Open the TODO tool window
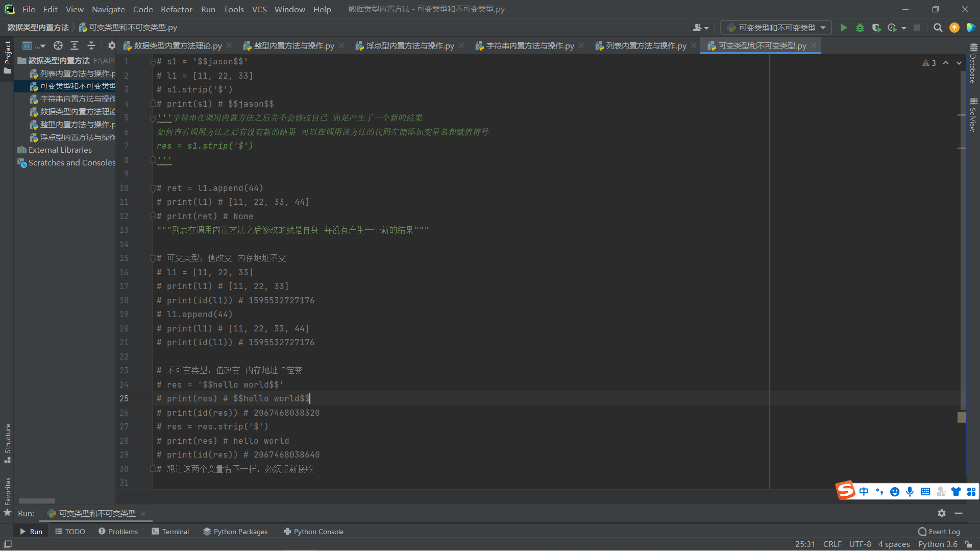 coord(70,532)
